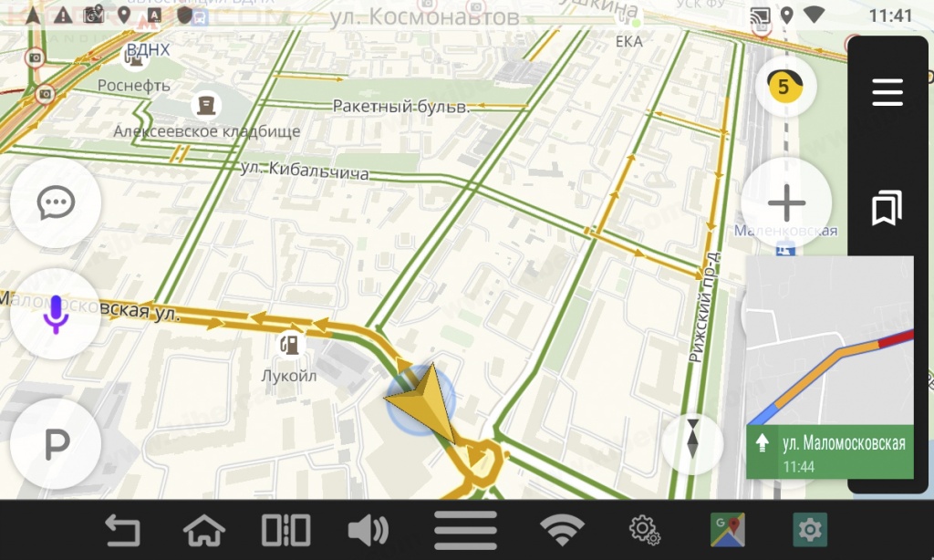Image resolution: width=934 pixels, height=560 pixels.
Task: Launch Google Maps from the bottom bar
Action: (x=727, y=530)
